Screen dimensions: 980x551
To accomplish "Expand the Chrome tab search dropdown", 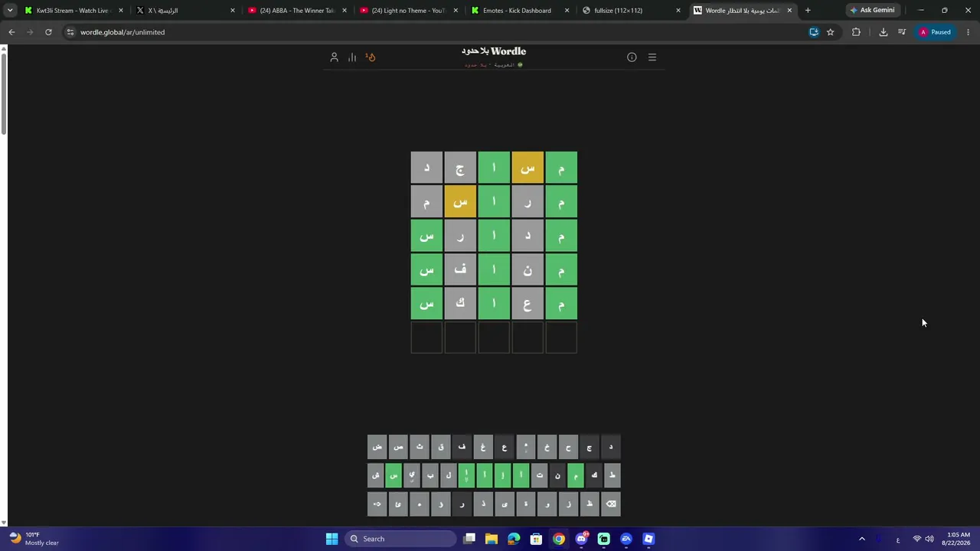I will 10,11.
